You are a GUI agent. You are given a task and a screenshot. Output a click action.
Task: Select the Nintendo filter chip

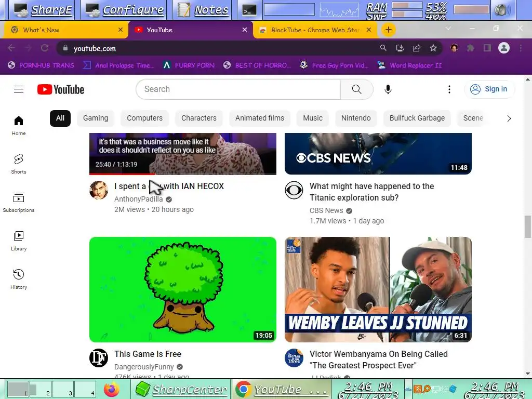[356, 118]
